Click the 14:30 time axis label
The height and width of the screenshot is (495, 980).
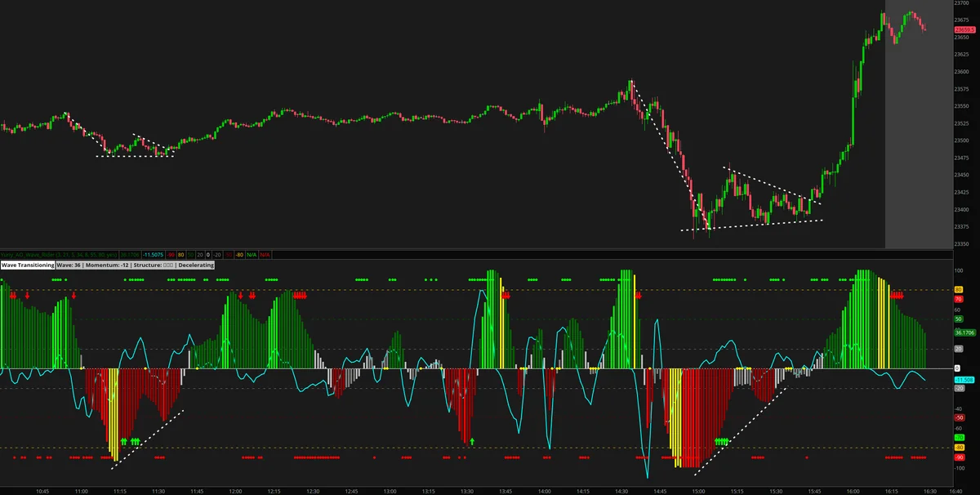coord(621,491)
